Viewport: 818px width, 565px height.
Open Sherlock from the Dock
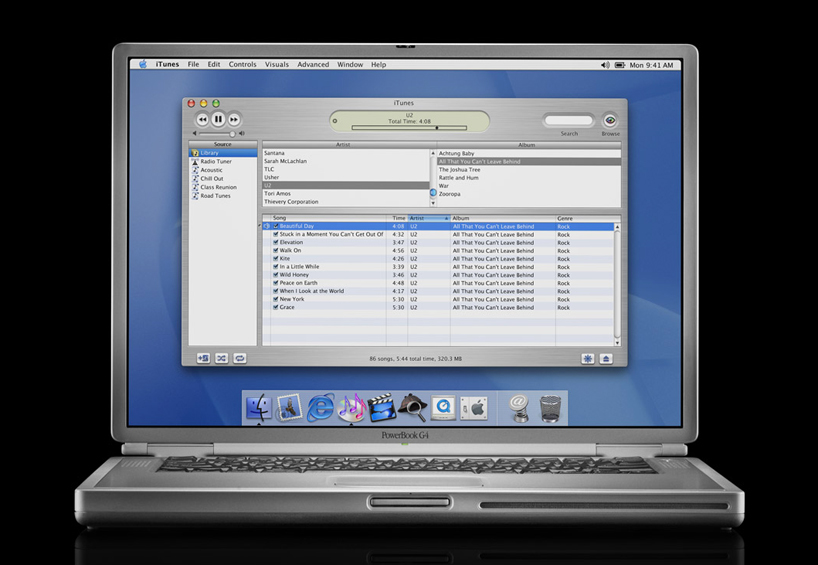[x=413, y=407]
